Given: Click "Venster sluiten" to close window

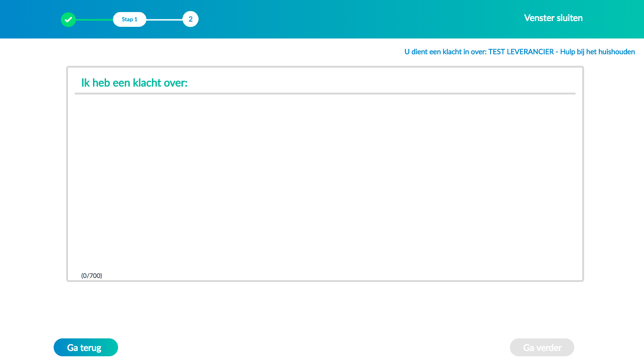Looking at the screenshot, I should 553,18.
